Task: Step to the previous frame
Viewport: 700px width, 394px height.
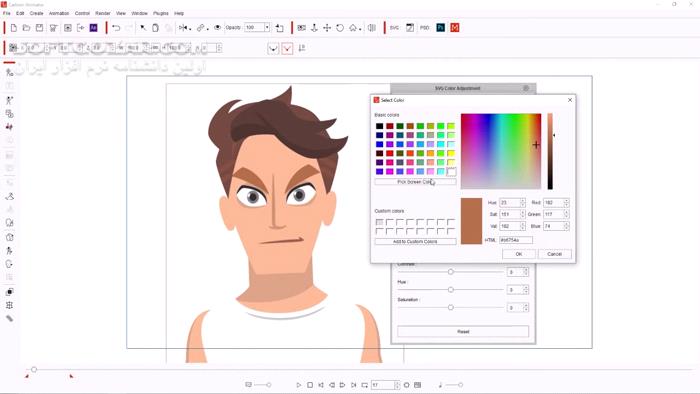Action: 332,385
